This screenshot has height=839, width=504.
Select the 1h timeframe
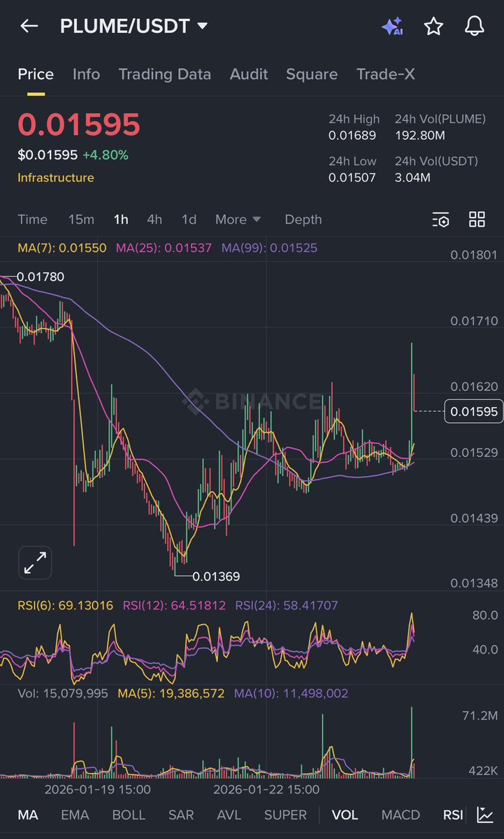click(x=121, y=220)
